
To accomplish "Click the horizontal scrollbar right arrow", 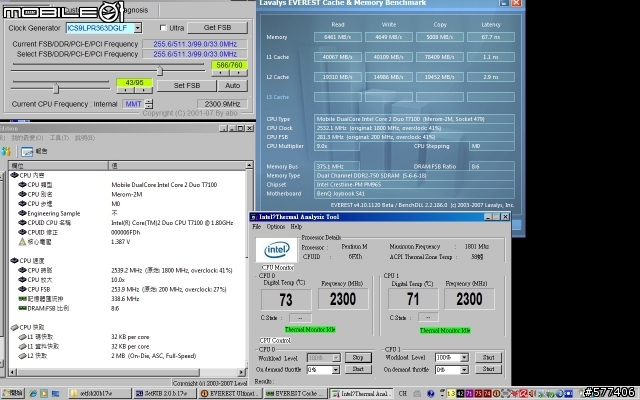I will click(x=242, y=372).
